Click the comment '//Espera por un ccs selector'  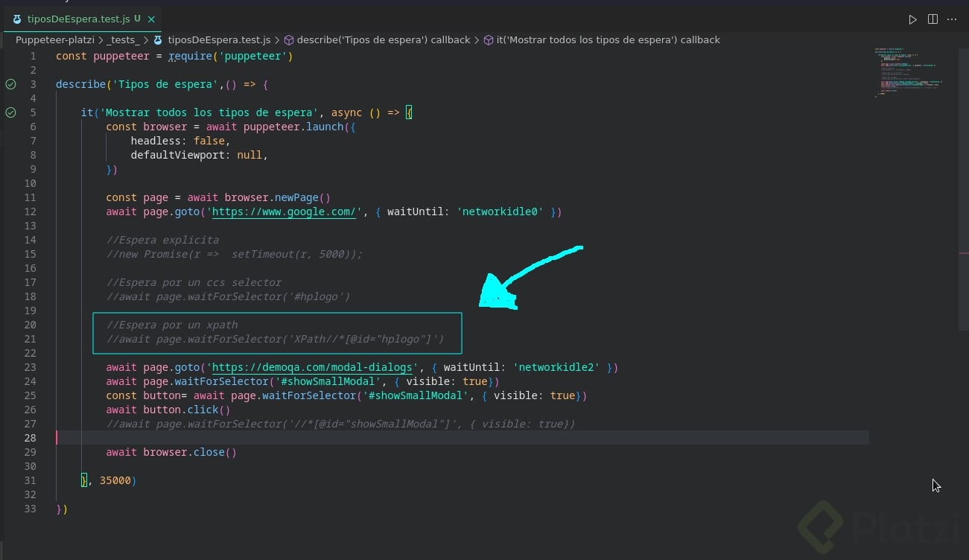tap(194, 282)
